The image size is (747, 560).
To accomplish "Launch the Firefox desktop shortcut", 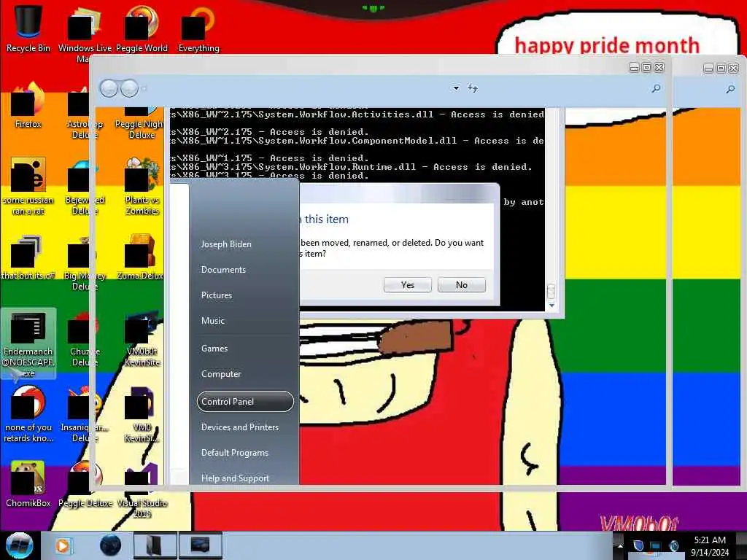I will point(28,106).
